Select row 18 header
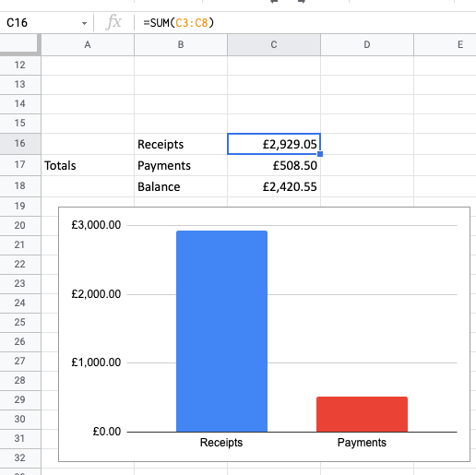476x475 pixels. [20, 186]
